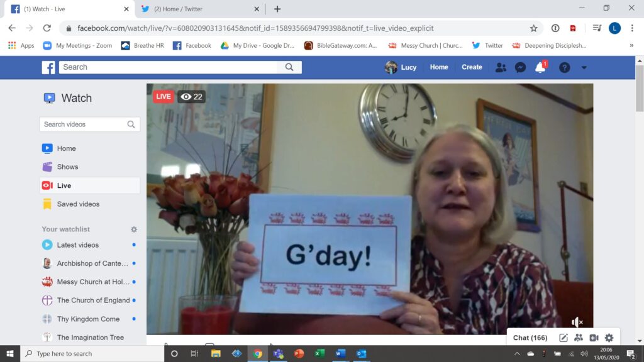Start a new message in chat bar
The width and height of the screenshot is (644, 362).
(563, 338)
